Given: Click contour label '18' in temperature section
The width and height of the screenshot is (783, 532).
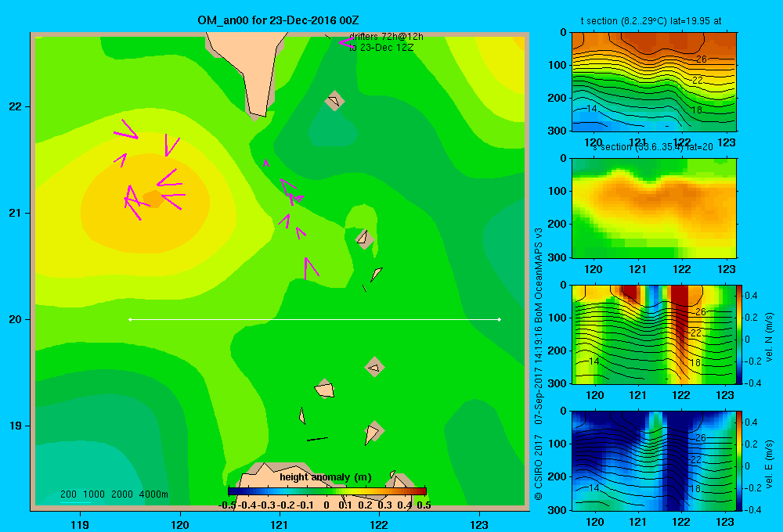Looking at the screenshot, I should [697, 110].
